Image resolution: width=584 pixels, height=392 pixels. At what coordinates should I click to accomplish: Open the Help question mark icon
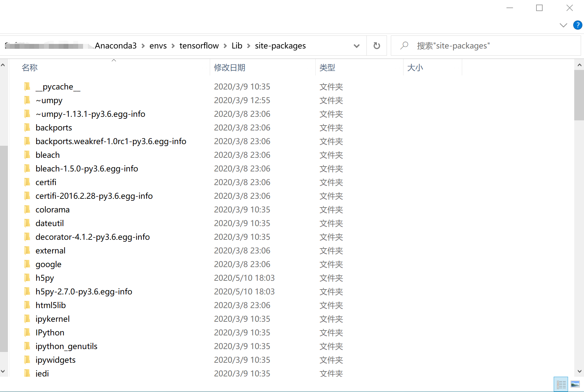pyautogui.click(x=577, y=25)
